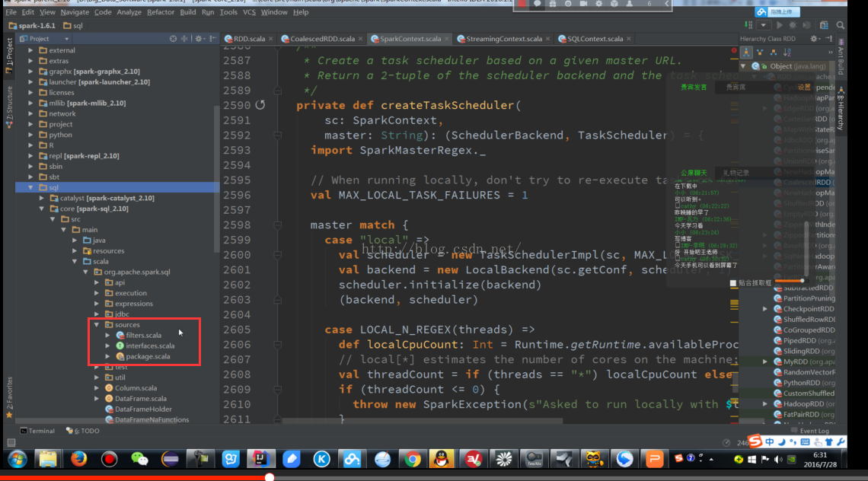Open the Terminal tool window
The image size is (868, 481).
pyautogui.click(x=37, y=431)
